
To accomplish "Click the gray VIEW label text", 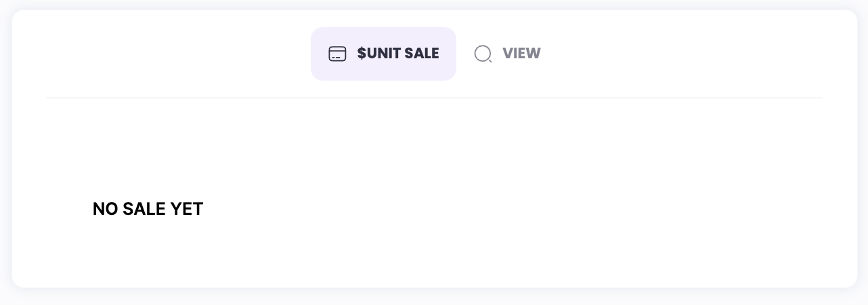I will (x=521, y=54).
